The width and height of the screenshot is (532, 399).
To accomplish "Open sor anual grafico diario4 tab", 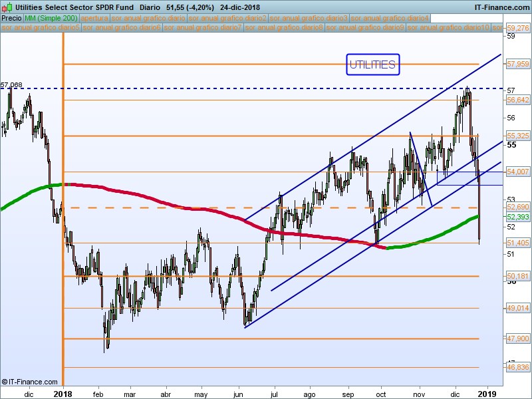I will [390, 18].
